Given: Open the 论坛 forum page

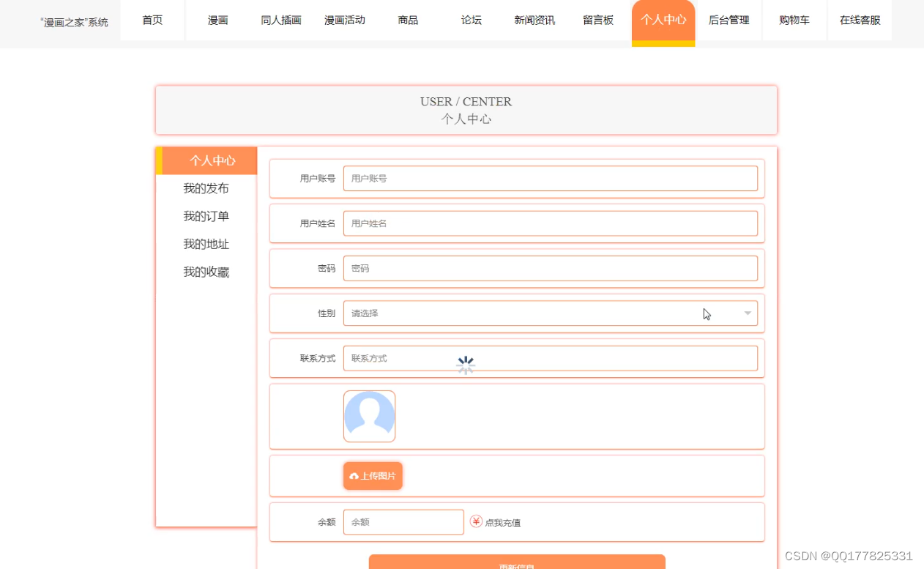Looking at the screenshot, I should pyautogui.click(x=471, y=21).
